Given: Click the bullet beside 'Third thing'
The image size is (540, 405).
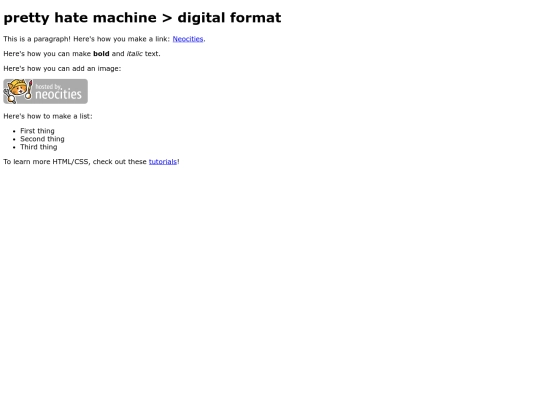Looking at the screenshot, I should click(x=14, y=147).
